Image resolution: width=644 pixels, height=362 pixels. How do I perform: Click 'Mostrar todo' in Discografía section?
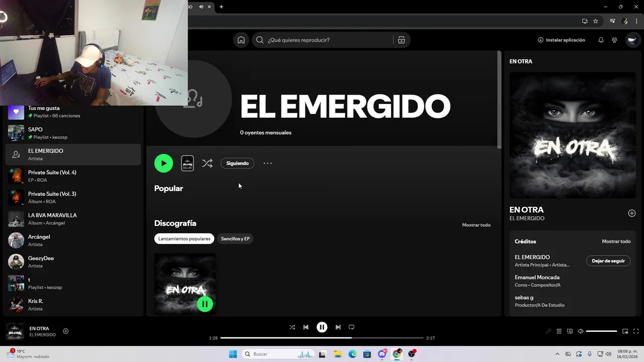point(476,225)
